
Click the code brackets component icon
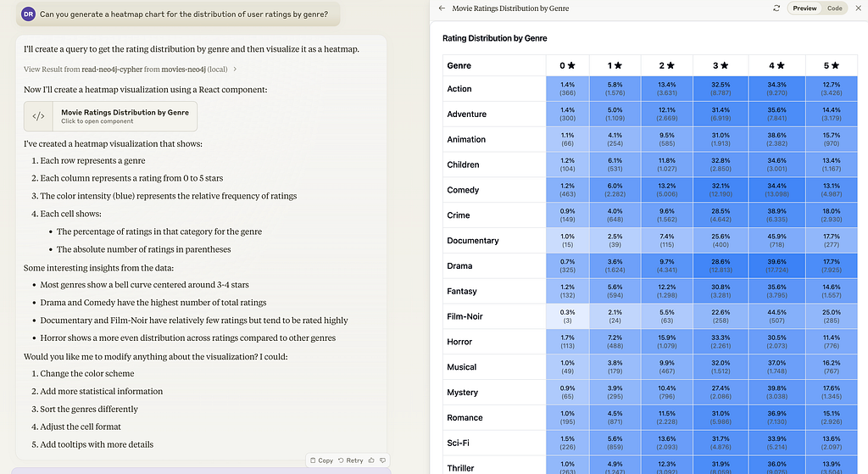[38, 116]
